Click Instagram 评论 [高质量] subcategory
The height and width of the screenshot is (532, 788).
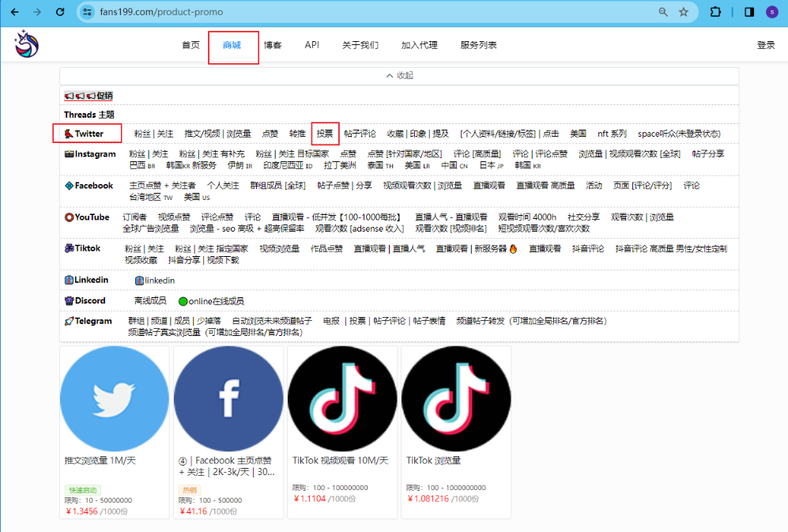click(477, 154)
